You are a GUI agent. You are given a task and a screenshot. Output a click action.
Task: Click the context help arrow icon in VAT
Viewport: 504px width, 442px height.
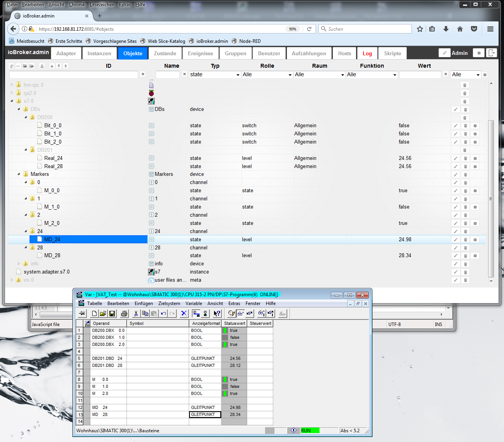point(217,314)
